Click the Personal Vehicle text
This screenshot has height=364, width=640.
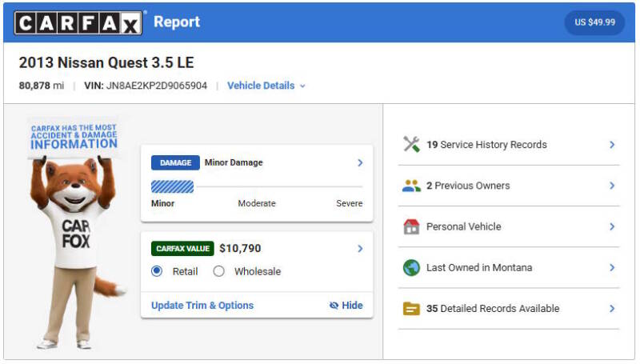click(464, 226)
